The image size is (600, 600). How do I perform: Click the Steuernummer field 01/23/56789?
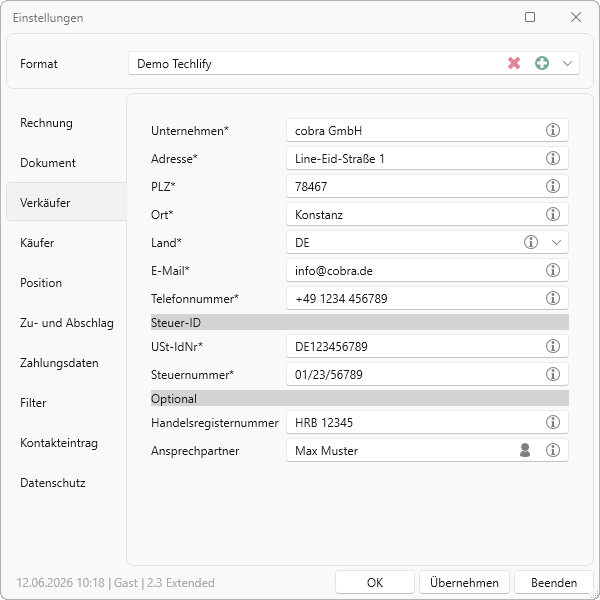pyautogui.click(x=427, y=374)
